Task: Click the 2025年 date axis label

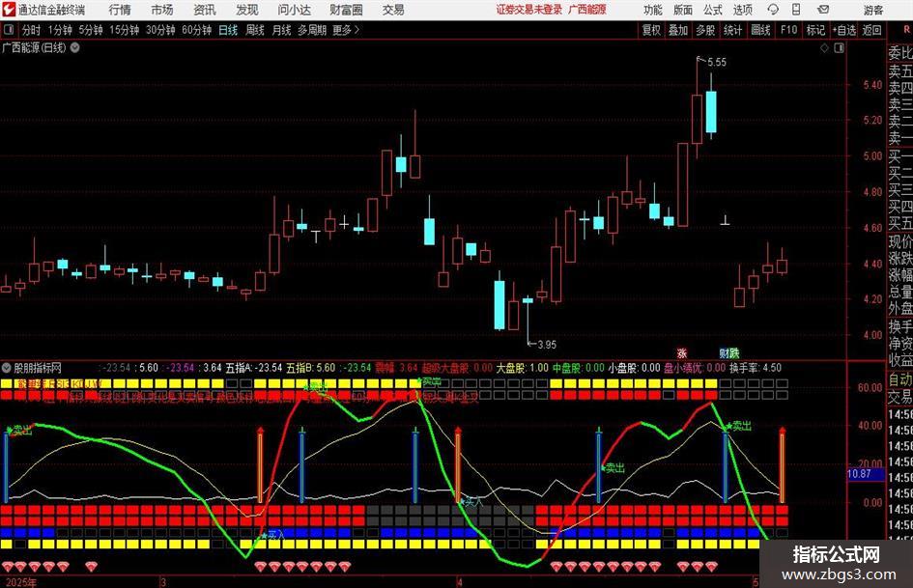Action: (21, 582)
